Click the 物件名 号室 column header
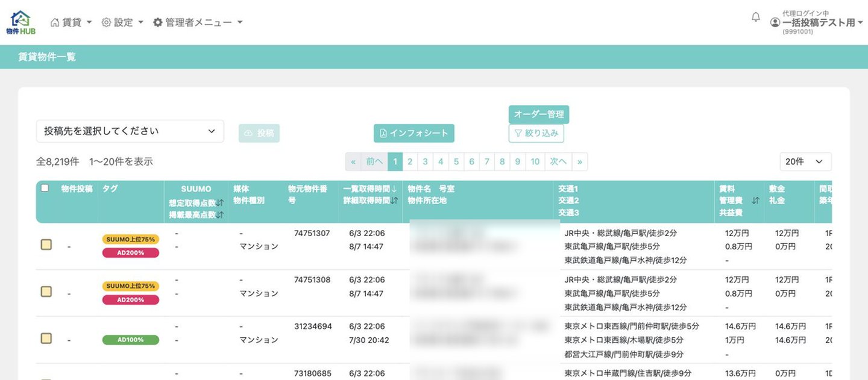 coord(431,189)
